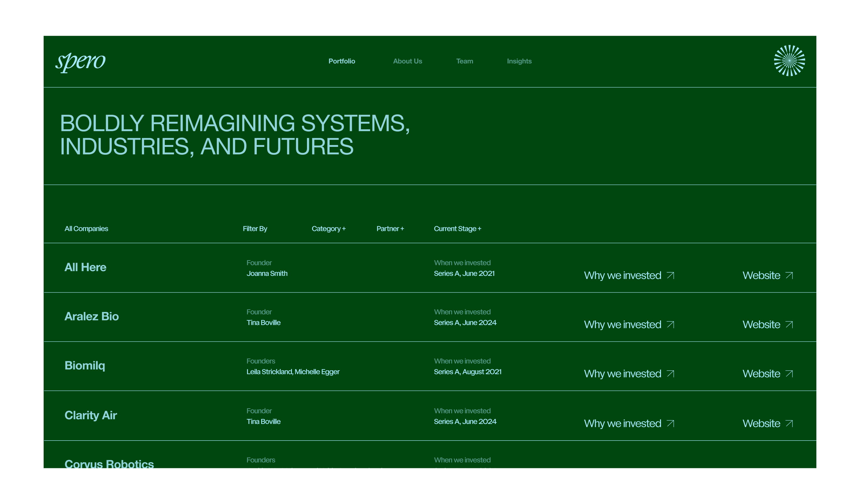Select All Companies filter

[86, 229]
